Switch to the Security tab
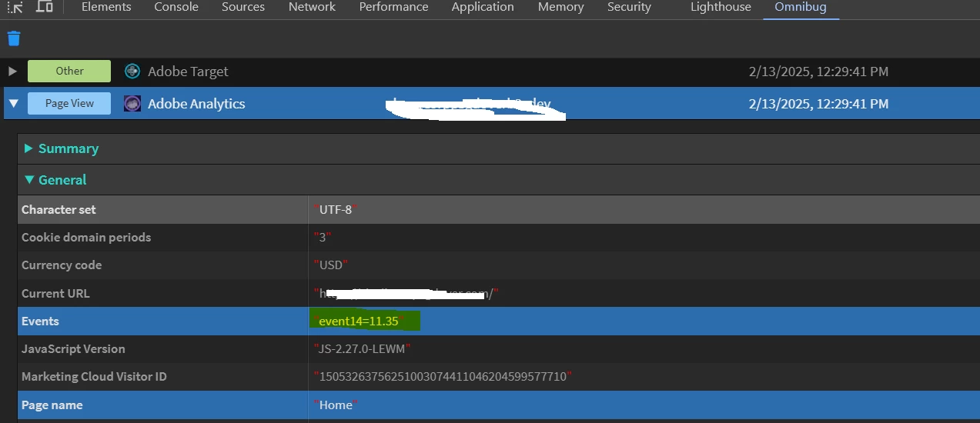Image resolution: width=980 pixels, height=423 pixels. tap(629, 7)
